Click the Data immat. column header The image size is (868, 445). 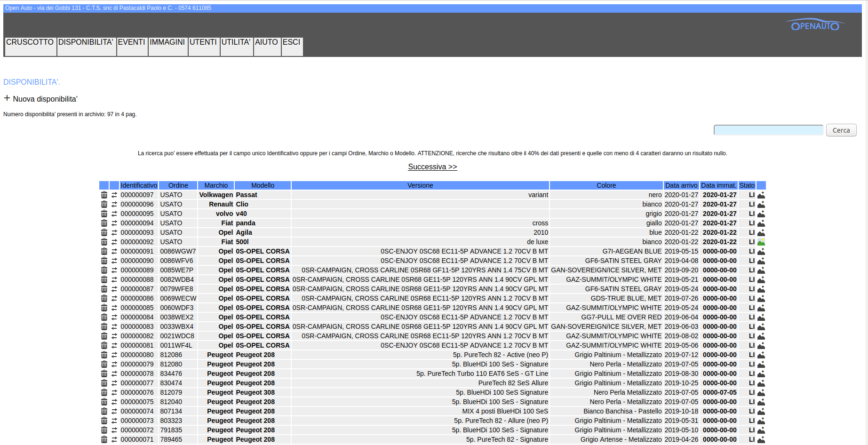click(718, 185)
